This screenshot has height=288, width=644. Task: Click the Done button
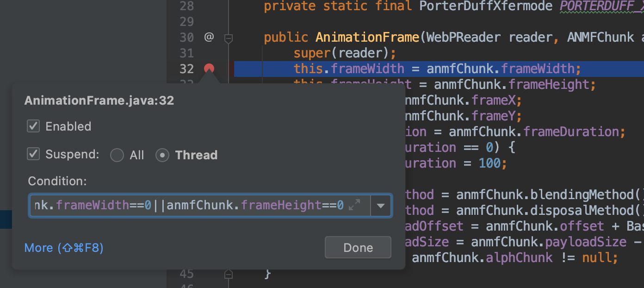(358, 247)
